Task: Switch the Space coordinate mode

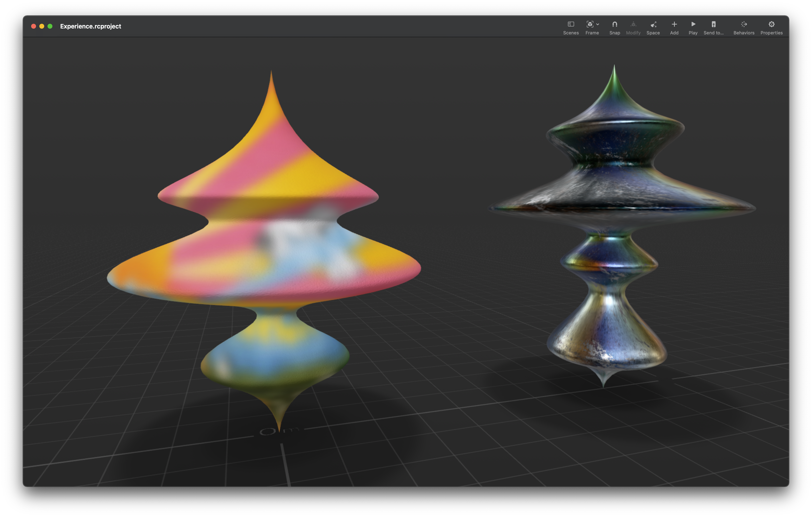Action: click(x=653, y=28)
